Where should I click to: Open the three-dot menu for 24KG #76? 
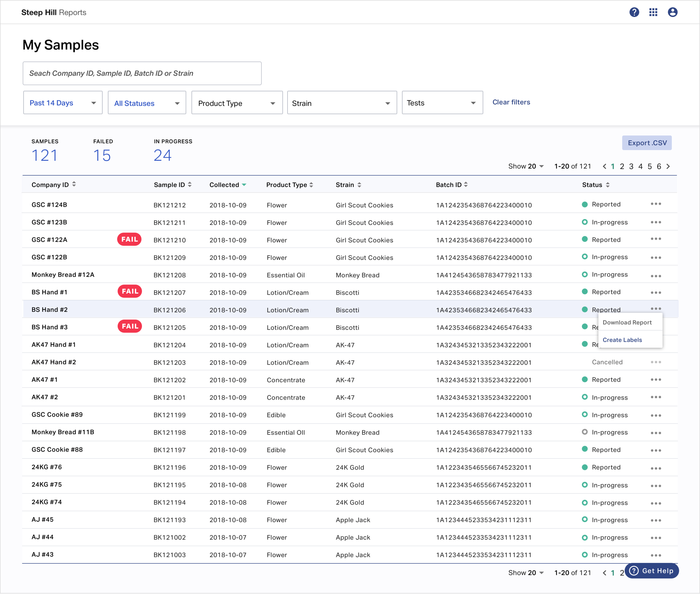coord(655,468)
